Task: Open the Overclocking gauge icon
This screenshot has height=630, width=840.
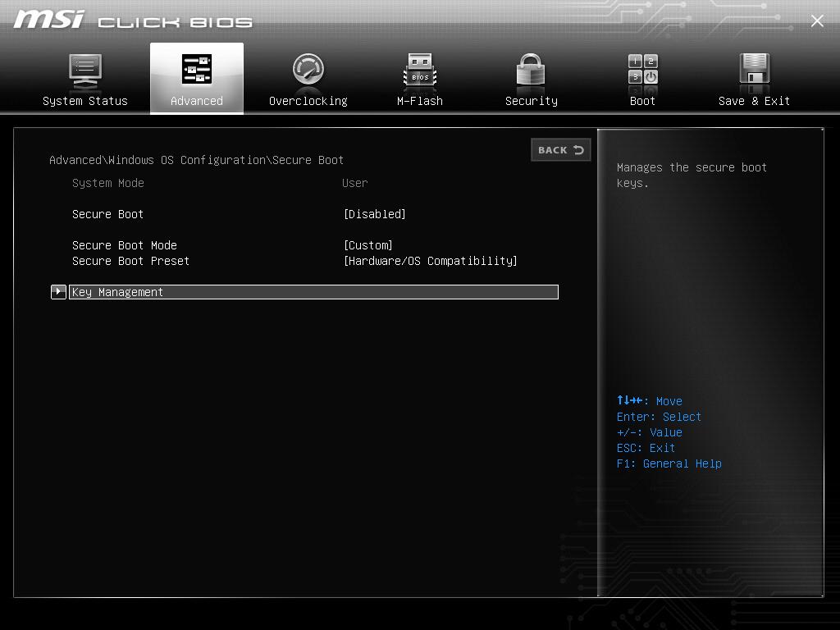Action: (308, 70)
